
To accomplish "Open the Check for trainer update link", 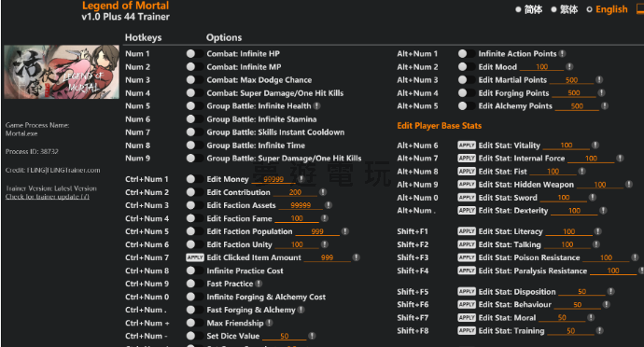I will [48, 197].
